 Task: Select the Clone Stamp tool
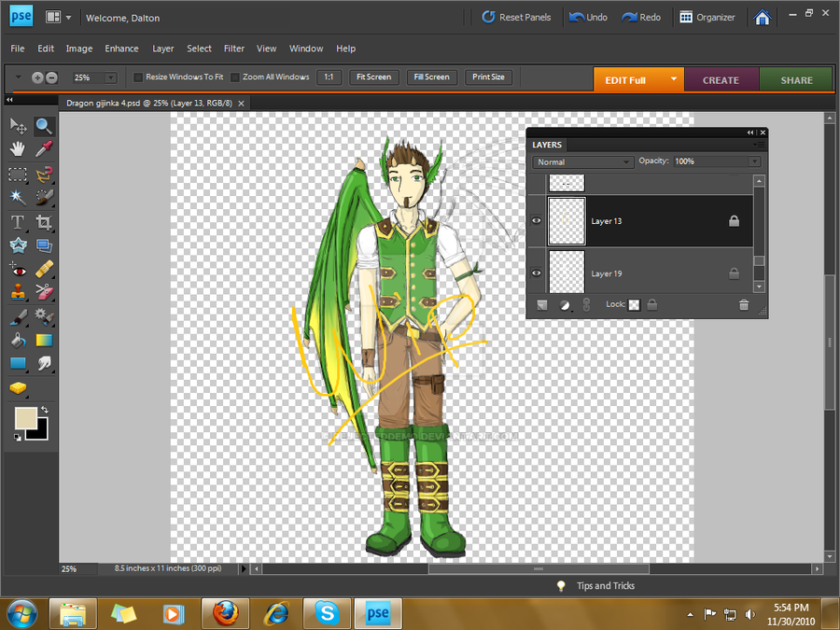click(18, 292)
